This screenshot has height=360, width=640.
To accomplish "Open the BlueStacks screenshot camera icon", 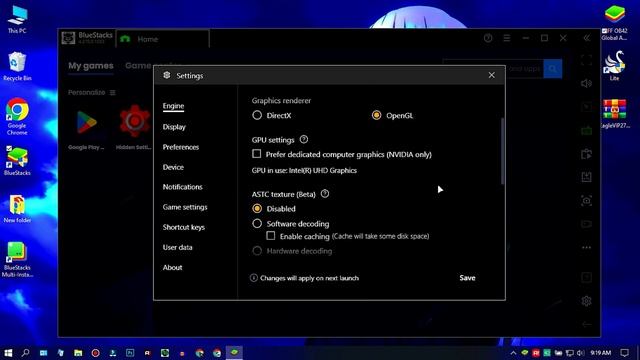I will click(x=587, y=201).
